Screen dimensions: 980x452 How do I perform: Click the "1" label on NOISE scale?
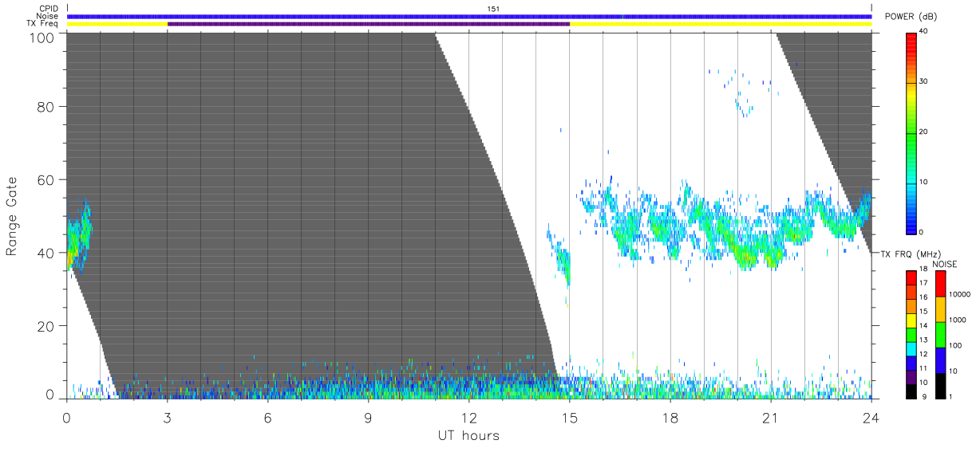point(951,396)
